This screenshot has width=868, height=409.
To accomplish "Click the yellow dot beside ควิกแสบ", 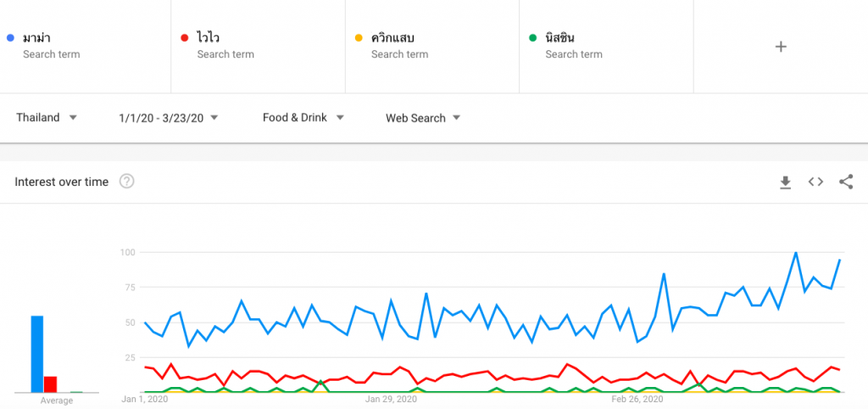I will click(x=359, y=37).
